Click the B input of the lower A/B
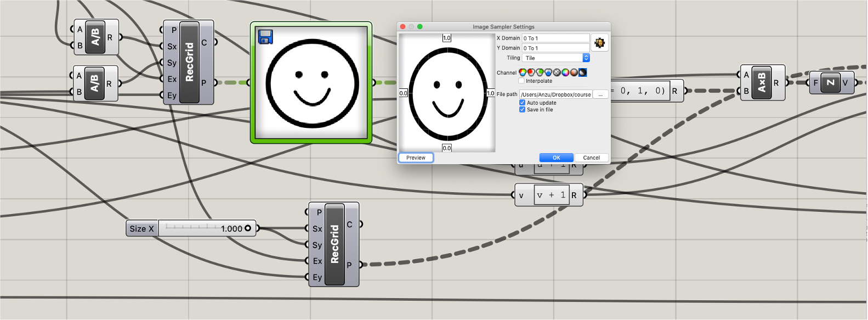Viewport: 868px width, 320px height. coord(79,92)
